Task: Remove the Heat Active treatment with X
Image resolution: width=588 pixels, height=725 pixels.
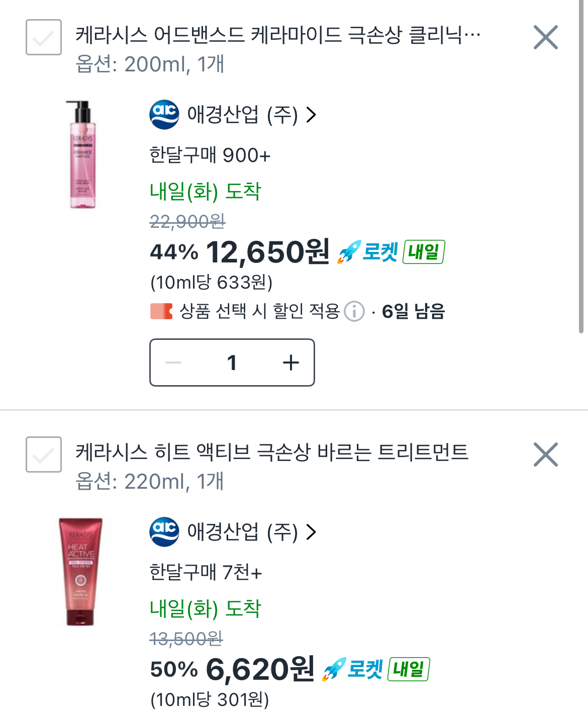Action: click(545, 455)
